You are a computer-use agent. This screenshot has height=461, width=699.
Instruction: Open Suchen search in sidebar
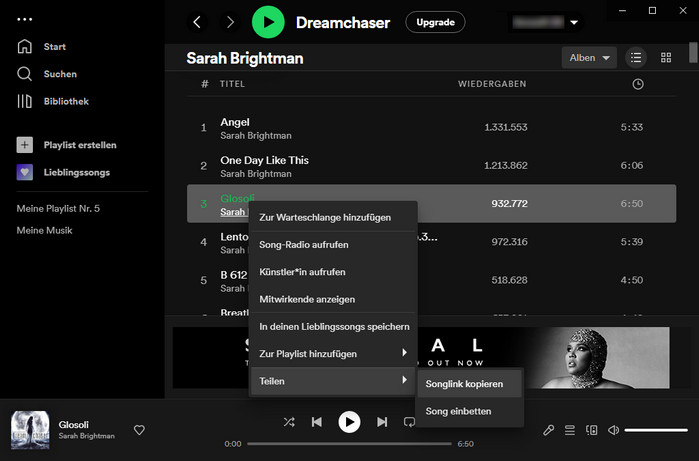25,74
